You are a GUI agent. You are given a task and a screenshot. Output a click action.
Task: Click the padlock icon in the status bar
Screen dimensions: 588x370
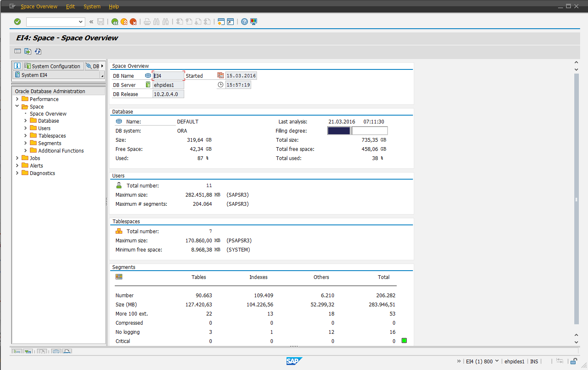[x=574, y=361]
